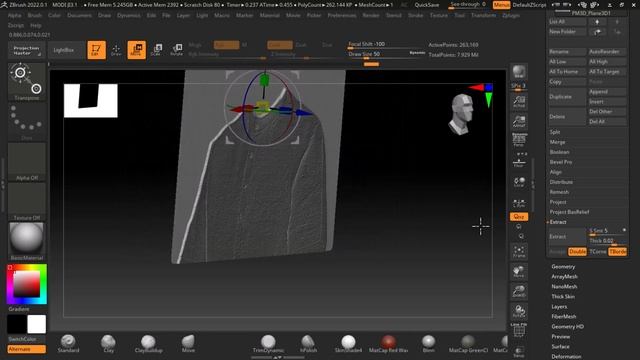Activate the Edit mode button

click(x=96, y=50)
